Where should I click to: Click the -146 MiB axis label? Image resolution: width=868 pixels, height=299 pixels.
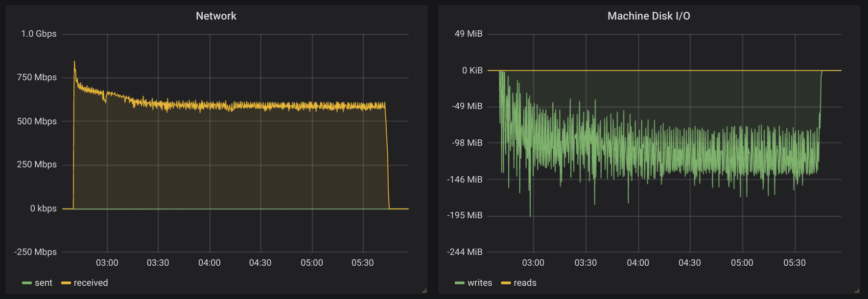point(465,180)
